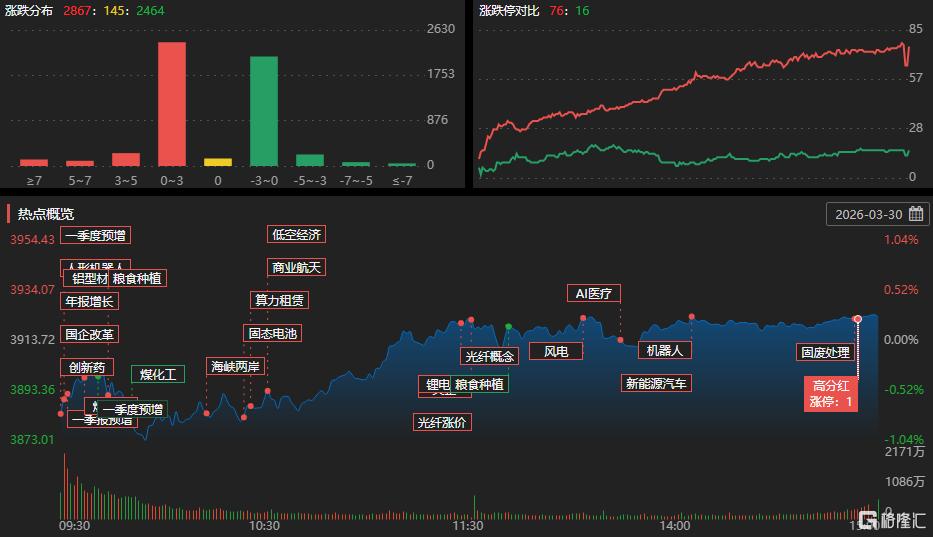
Task: Select the 年报增长 topic tag
Action: pos(90,301)
